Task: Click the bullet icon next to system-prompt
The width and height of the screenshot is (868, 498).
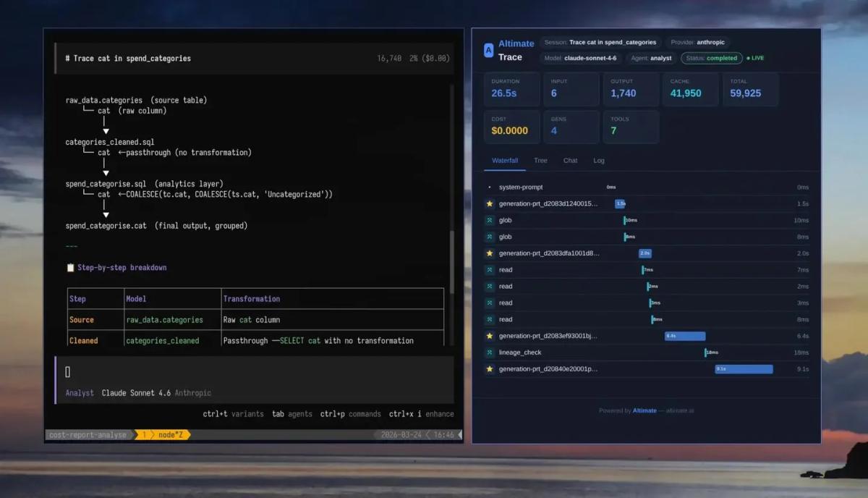Action: point(490,187)
